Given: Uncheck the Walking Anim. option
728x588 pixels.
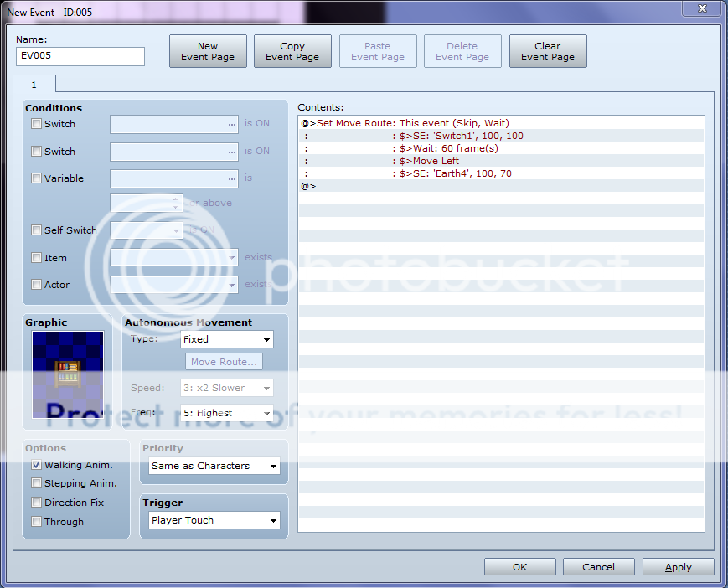Looking at the screenshot, I should 36,465.
